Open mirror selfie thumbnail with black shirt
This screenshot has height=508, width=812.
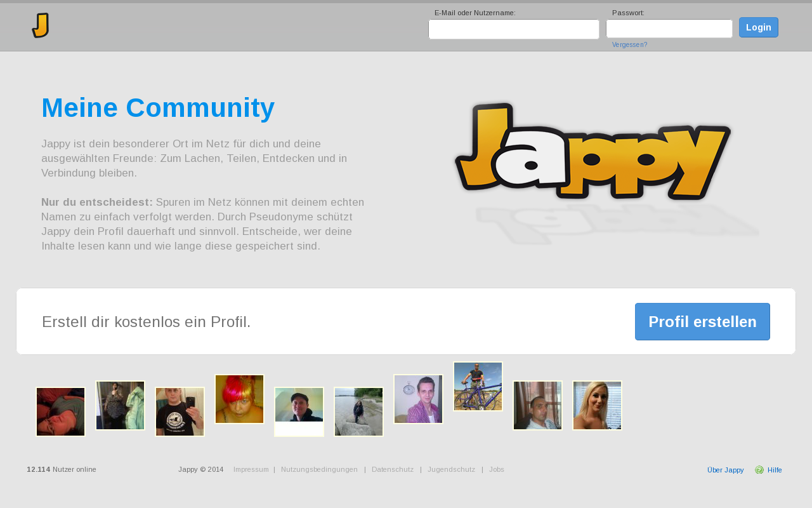(180, 411)
